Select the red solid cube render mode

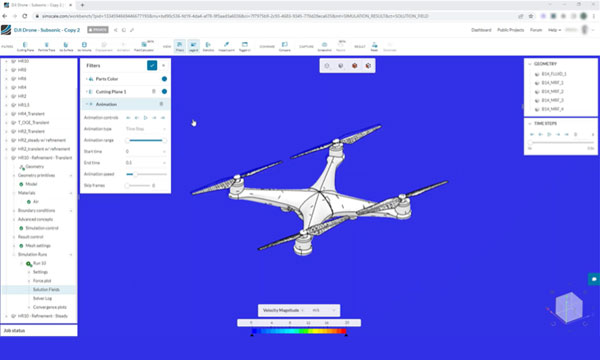coord(354,66)
